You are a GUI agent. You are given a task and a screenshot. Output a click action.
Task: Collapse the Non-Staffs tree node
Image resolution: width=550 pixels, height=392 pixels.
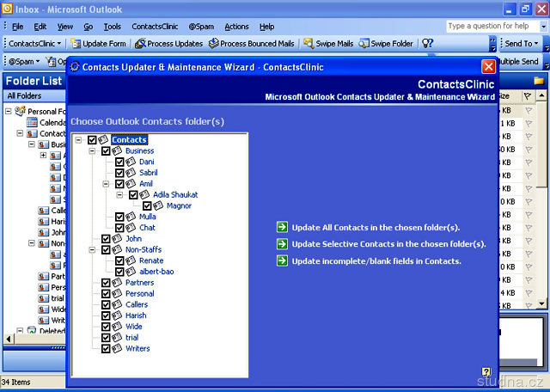tap(93, 249)
